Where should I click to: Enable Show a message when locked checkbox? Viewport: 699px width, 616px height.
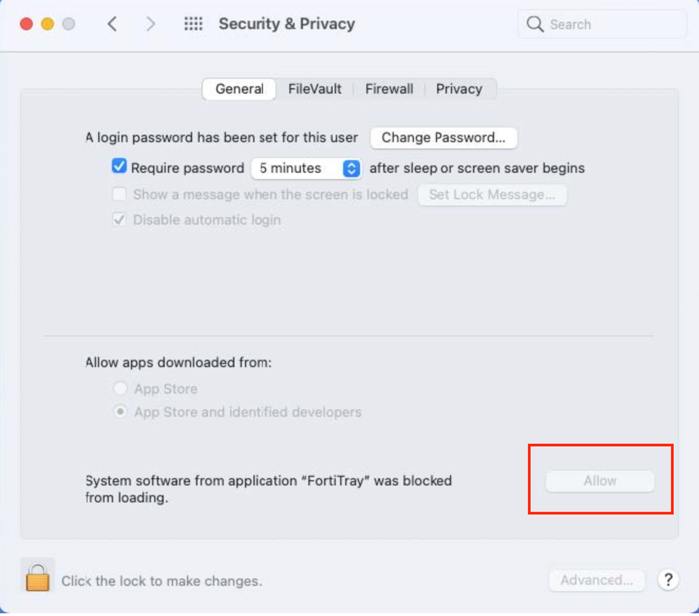tap(120, 194)
